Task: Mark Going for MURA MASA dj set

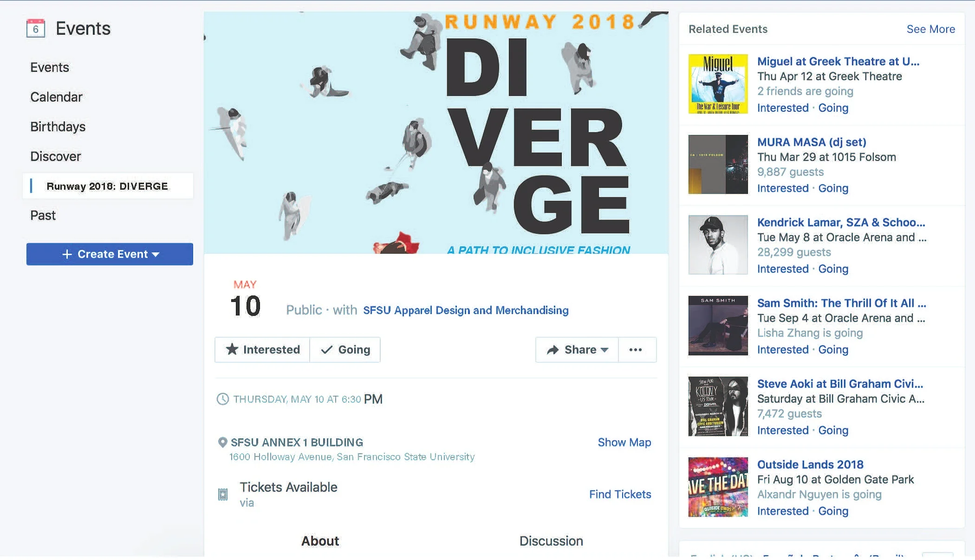Action: [833, 188]
